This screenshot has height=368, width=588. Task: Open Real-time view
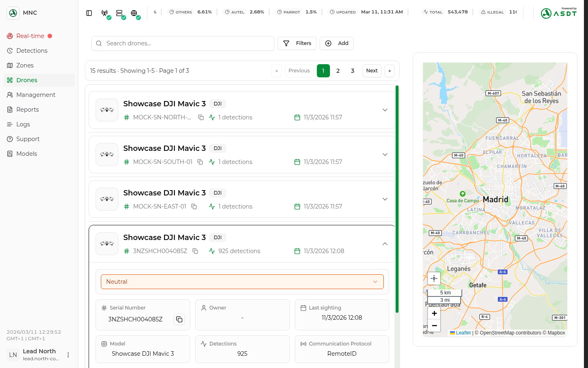coord(39,36)
